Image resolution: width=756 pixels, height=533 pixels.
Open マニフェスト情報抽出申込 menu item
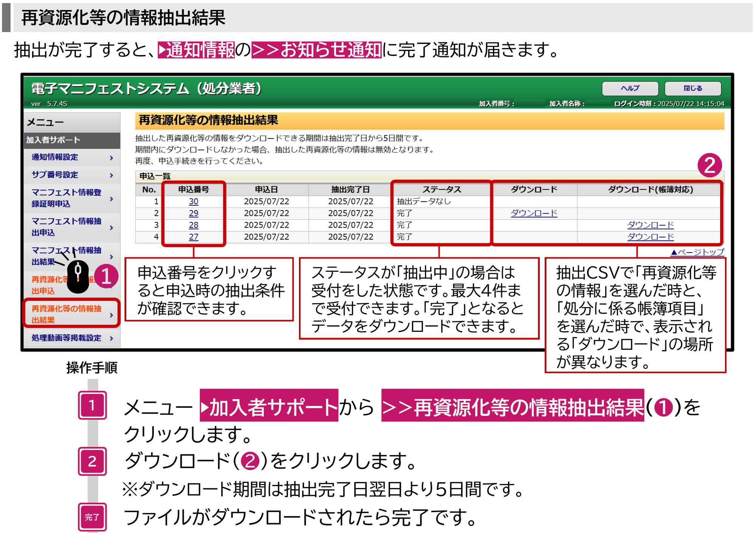click(x=72, y=227)
